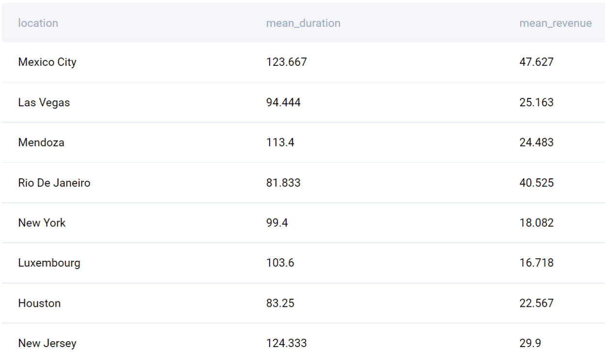Click the 113.4 duration value
Screen dimensions: 606x364
[280, 143]
